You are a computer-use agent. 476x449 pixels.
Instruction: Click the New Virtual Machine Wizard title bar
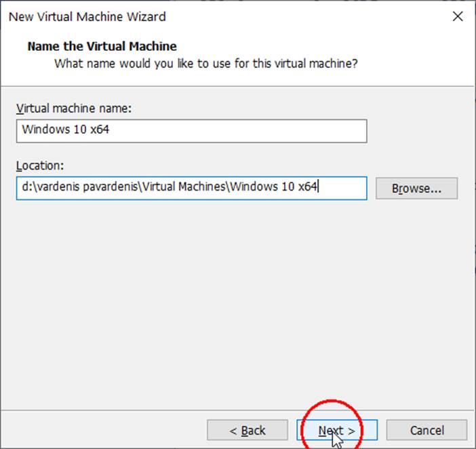(203, 17)
